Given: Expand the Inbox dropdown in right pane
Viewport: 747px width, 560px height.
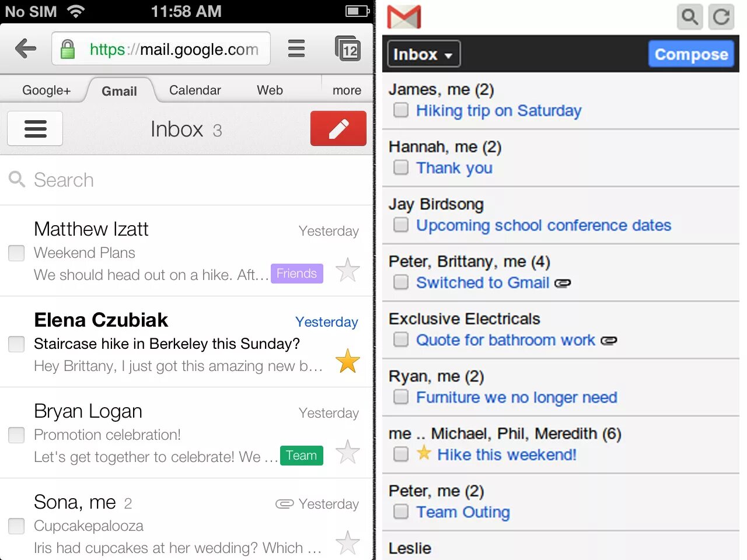Looking at the screenshot, I should coord(424,54).
